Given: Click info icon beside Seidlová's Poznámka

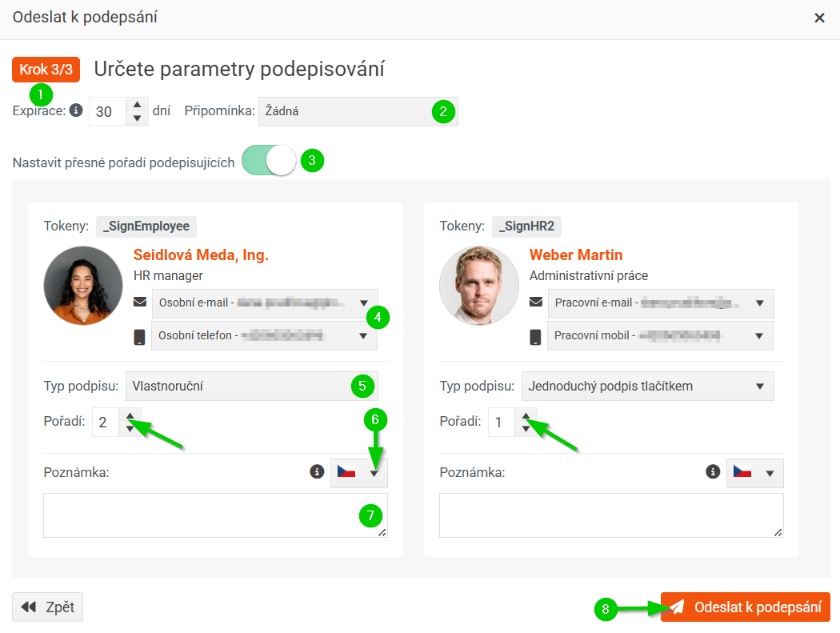Looking at the screenshot, I should pyautogui.click(x=317, y=471).
